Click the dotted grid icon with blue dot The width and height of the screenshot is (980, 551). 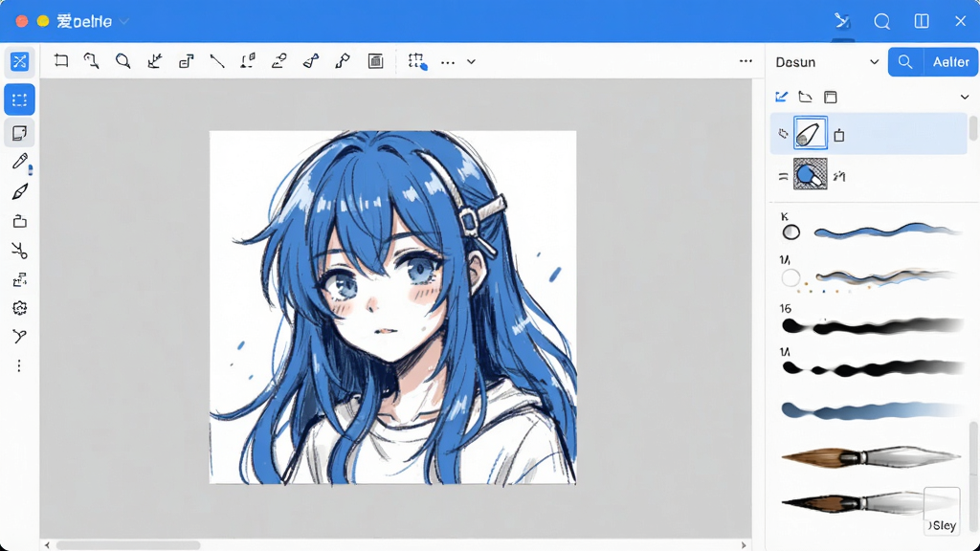click(x=417, y=61)
